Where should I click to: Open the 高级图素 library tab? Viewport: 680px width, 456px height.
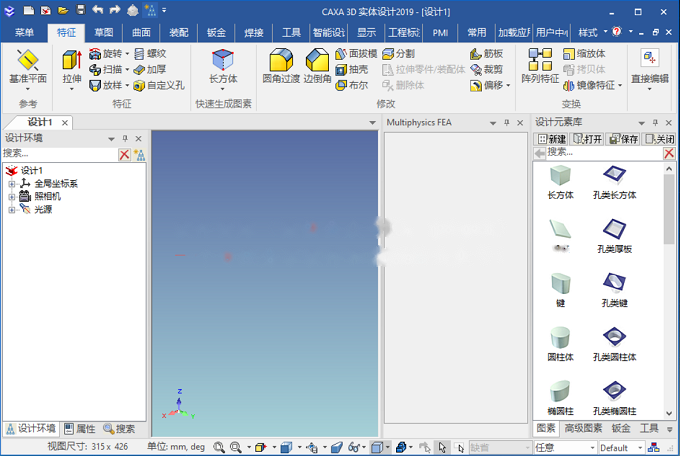click(583, 428)
